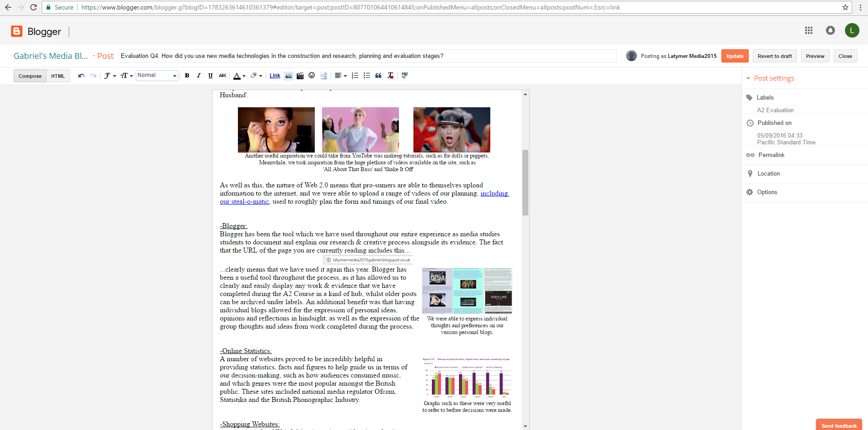Image resolution: width=868 pixels, height=430 pixels.
Task: Select the makeup tutorial thumbnail image
Action: click(x=276, y=129)
